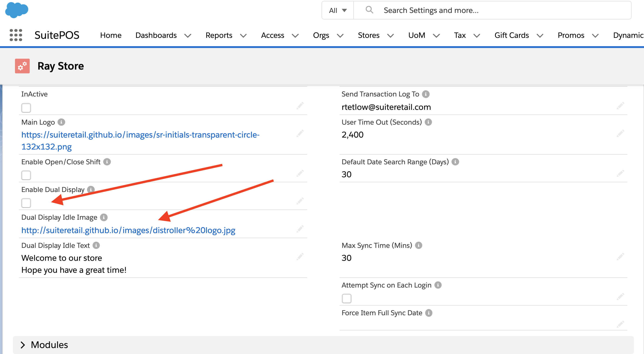
Task: Edit User Time Out with pencil icon
Action: point(620,133)
